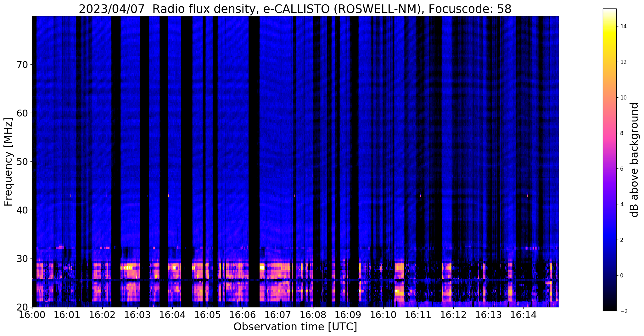Click the pink band of the colorbar
The width and height of the screenshot is (644, 336).
pyautogui.click(x=610, y=135)
